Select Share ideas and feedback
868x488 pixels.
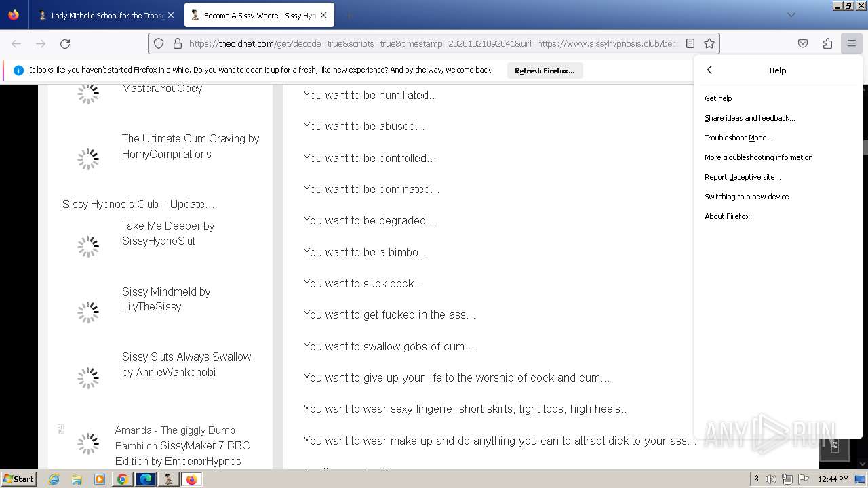tap(778, 118)
